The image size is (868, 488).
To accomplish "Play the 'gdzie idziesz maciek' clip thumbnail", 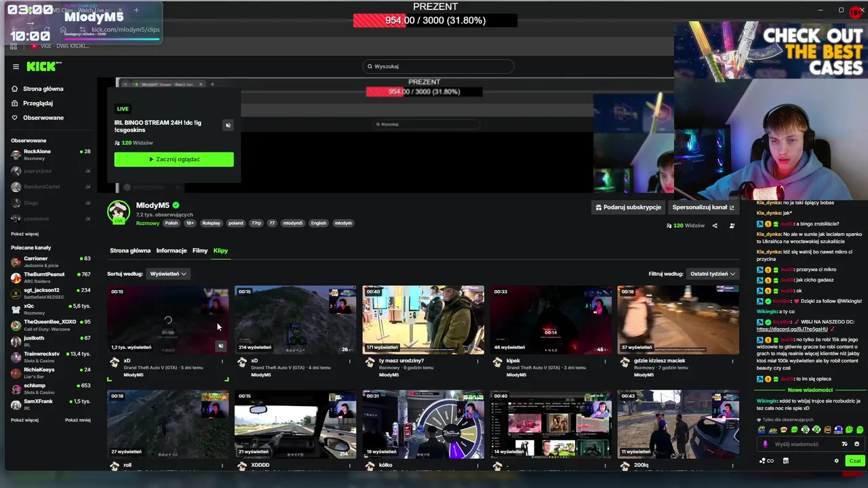I will pos(678,320).
